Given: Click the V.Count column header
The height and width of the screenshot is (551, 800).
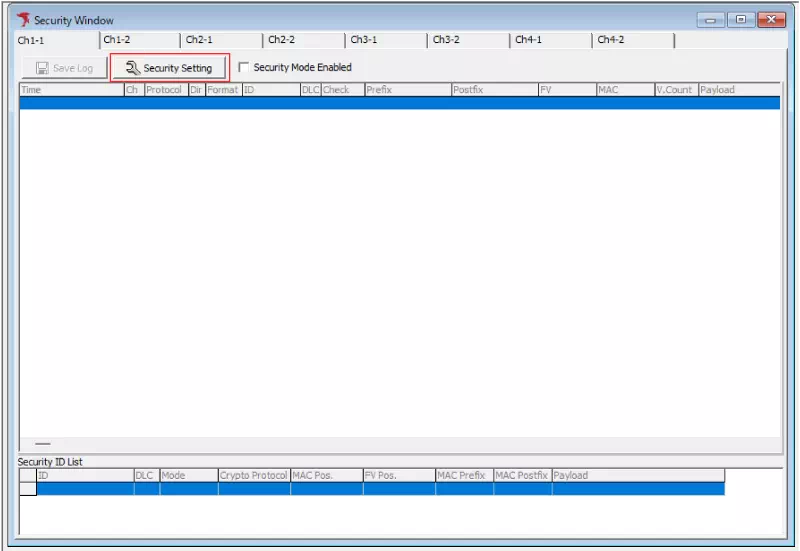Looking at the screenshot, I should click(x=677, y=90).
